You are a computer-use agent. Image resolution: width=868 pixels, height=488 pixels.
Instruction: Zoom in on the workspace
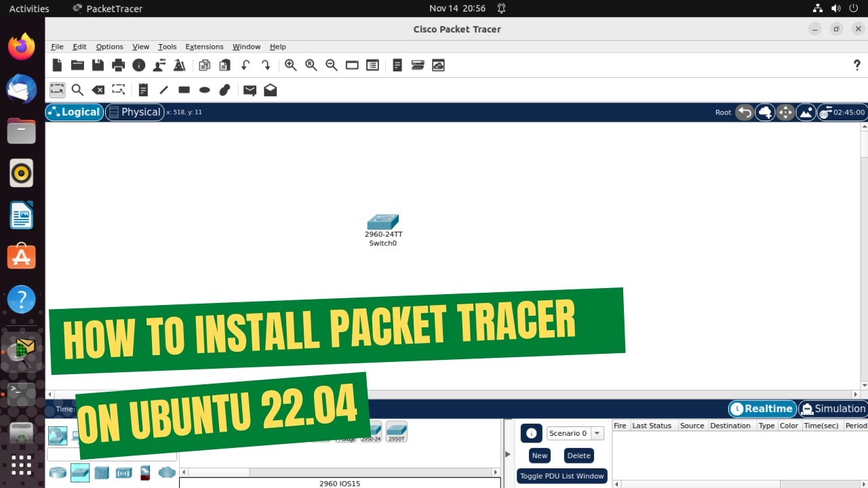pyautogui.click(x=290, y=65)
